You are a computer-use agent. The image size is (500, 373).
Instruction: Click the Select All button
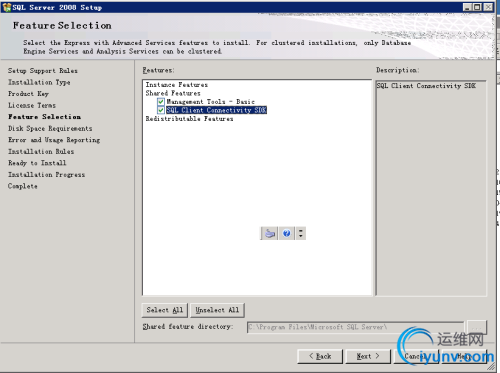[x=165, y=310]
